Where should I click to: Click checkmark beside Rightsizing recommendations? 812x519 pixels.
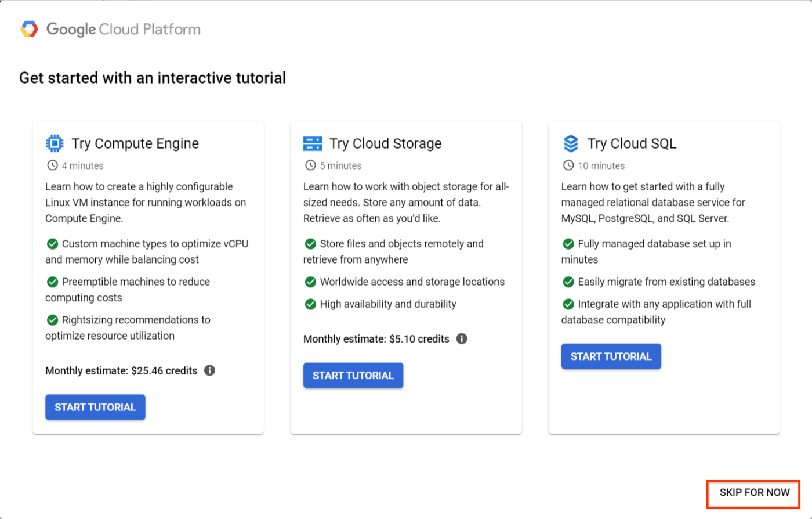point(52,320)
